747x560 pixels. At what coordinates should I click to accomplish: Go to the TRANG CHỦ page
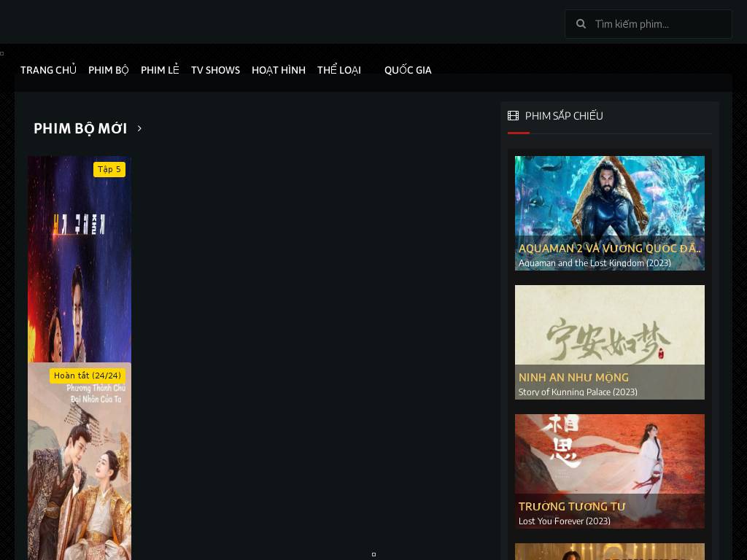(x=48, y=70)
